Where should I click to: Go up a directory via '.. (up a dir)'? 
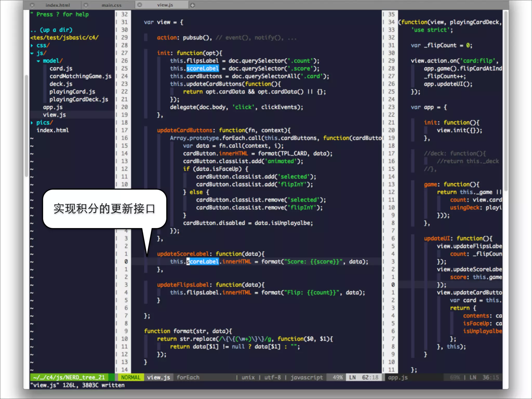tap(51, 30)
